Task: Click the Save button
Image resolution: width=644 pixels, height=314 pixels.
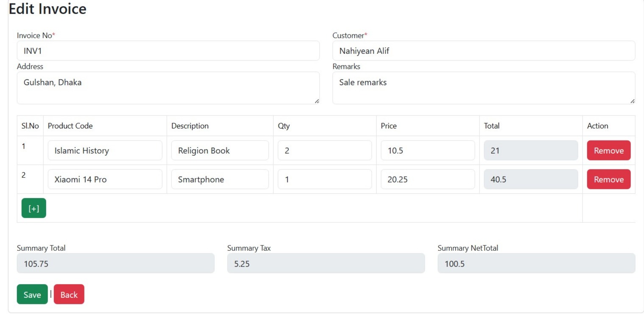Action: click(32, 294)
